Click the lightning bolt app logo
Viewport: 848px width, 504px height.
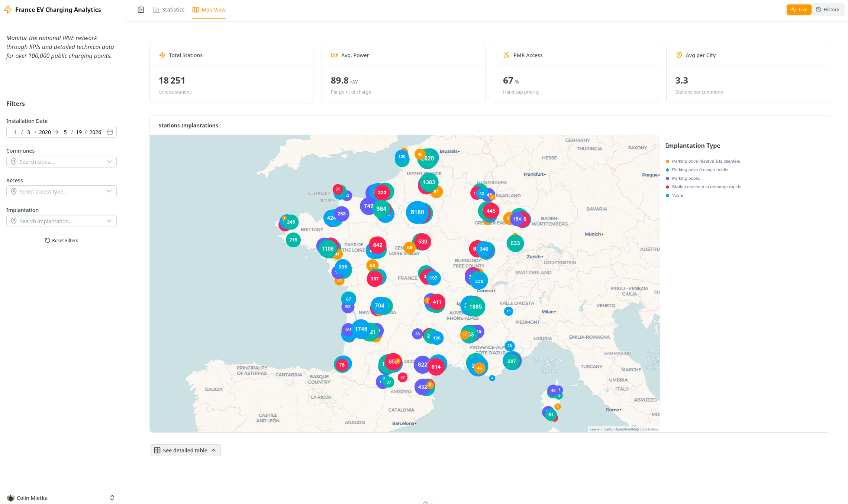point(8,10)
